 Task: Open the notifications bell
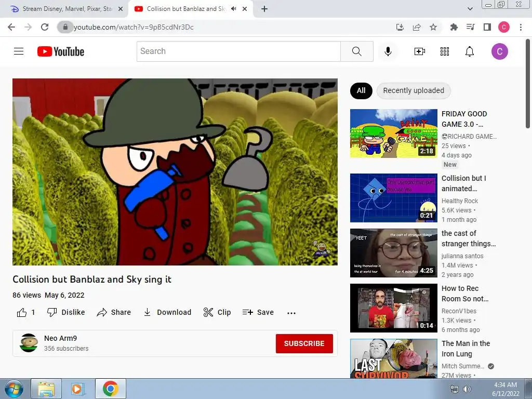(470, 51)
